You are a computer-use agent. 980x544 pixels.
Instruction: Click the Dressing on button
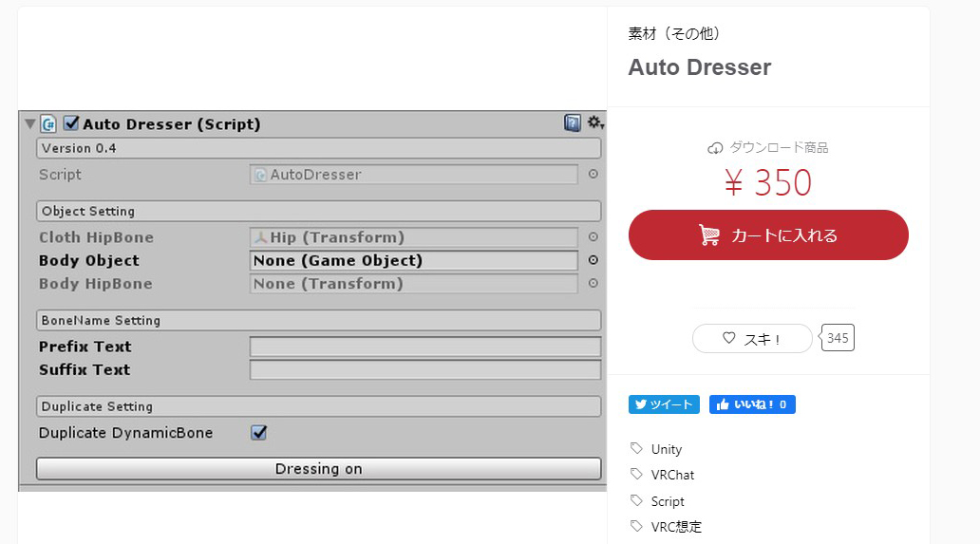(x=319, y=469)
